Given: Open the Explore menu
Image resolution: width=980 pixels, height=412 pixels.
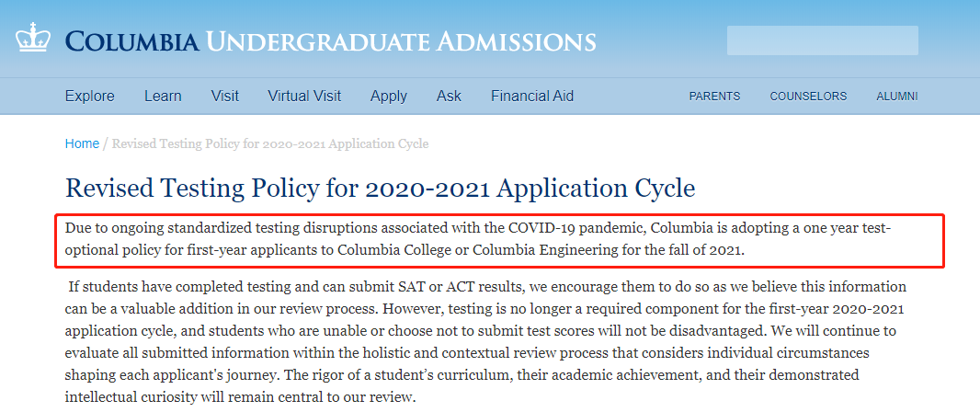Looking at the screenshot, I should click(x=90, y=97).
